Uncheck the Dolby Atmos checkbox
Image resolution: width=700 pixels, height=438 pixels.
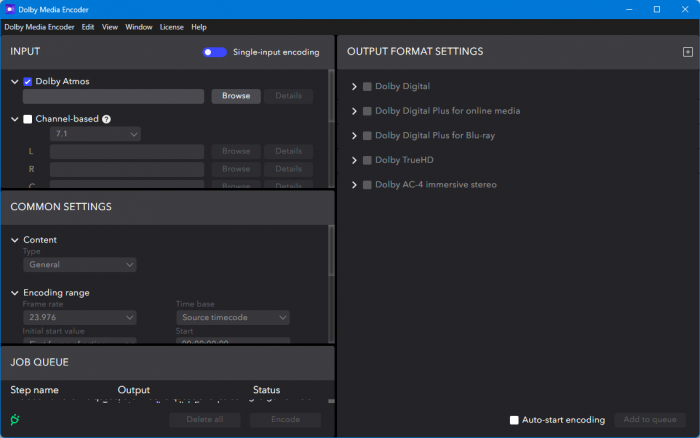coord(28,81)
